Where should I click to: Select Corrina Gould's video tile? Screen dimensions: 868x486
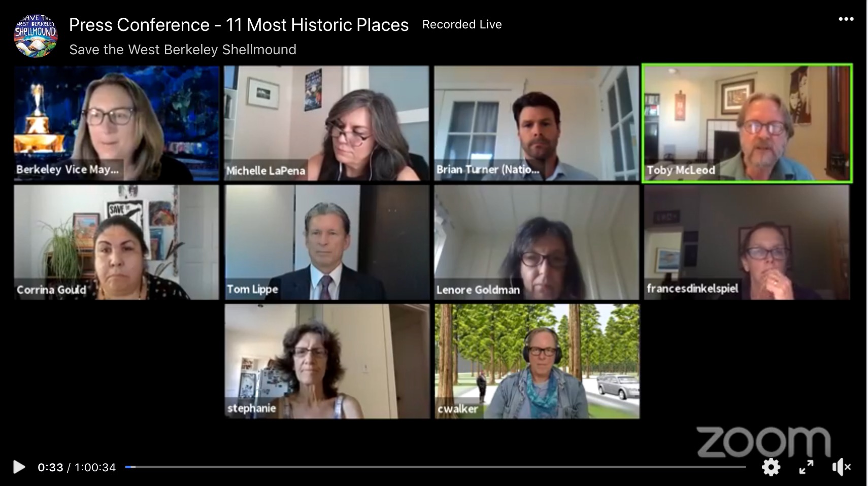(x=116, y=242)
